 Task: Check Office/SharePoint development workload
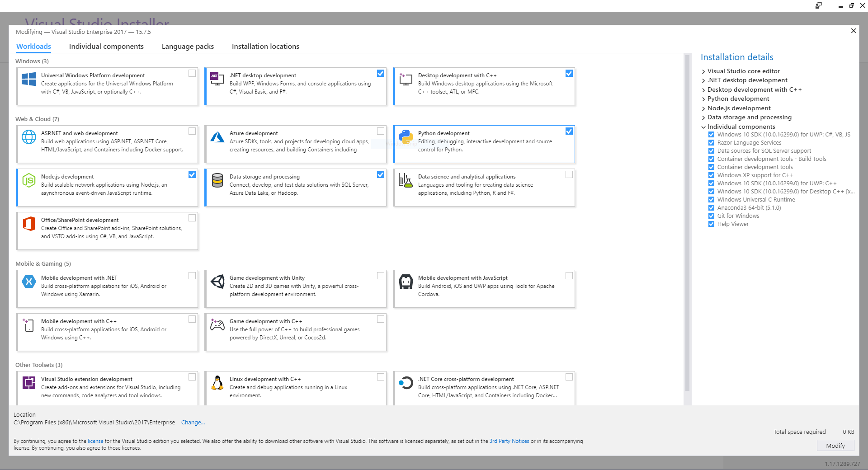coord(192,218)
